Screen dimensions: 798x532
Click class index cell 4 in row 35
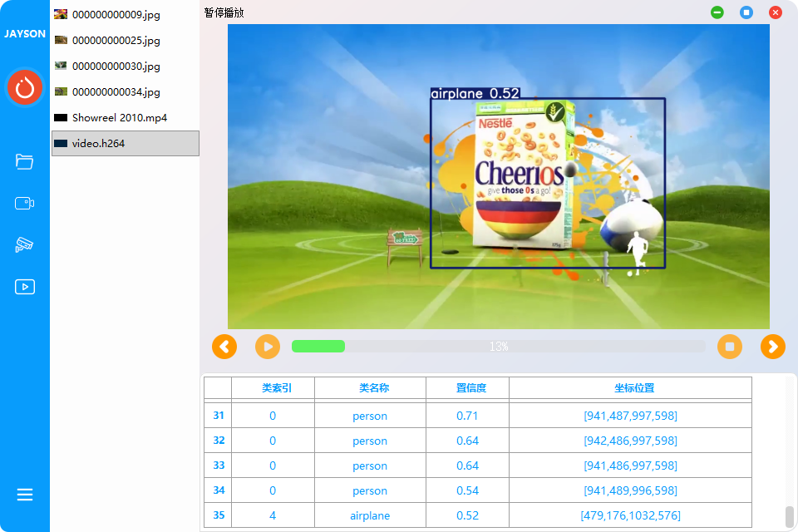tap(273, 515)
